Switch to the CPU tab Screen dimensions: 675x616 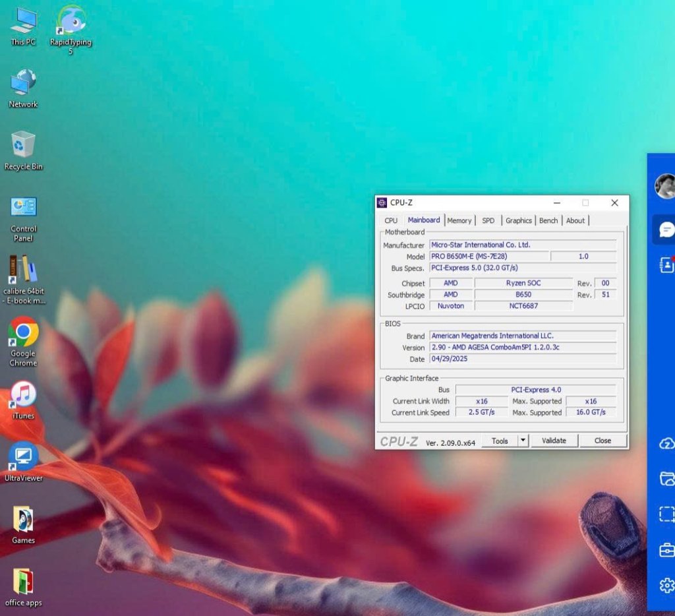(391, 220)
